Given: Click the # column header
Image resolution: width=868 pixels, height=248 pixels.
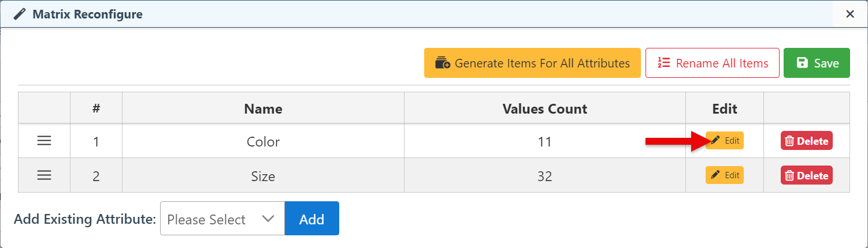Looking at the screenshot, I should point(96,108).
